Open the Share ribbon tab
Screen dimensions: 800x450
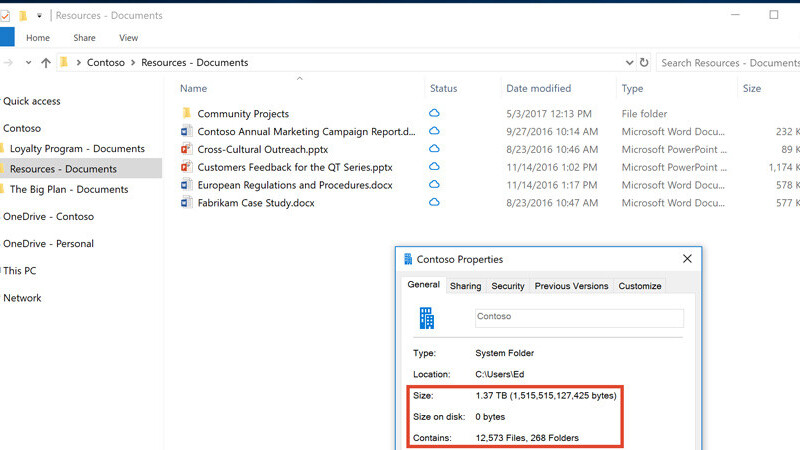pyautogui.click(x=84, y=38)
